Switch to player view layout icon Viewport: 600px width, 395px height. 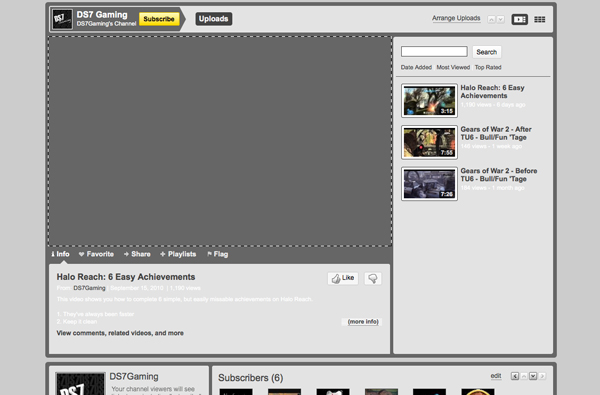(x=520, y=19)
